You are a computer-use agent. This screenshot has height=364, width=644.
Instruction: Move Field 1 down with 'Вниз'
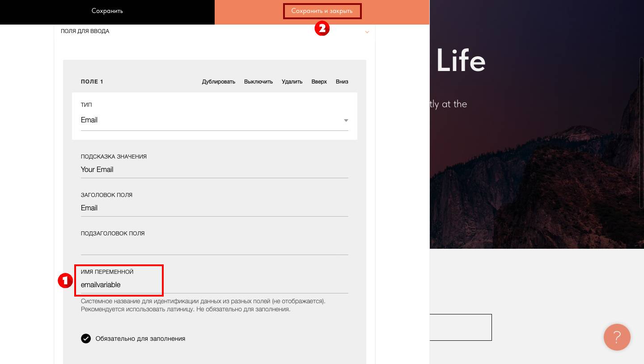pos(342,82)
